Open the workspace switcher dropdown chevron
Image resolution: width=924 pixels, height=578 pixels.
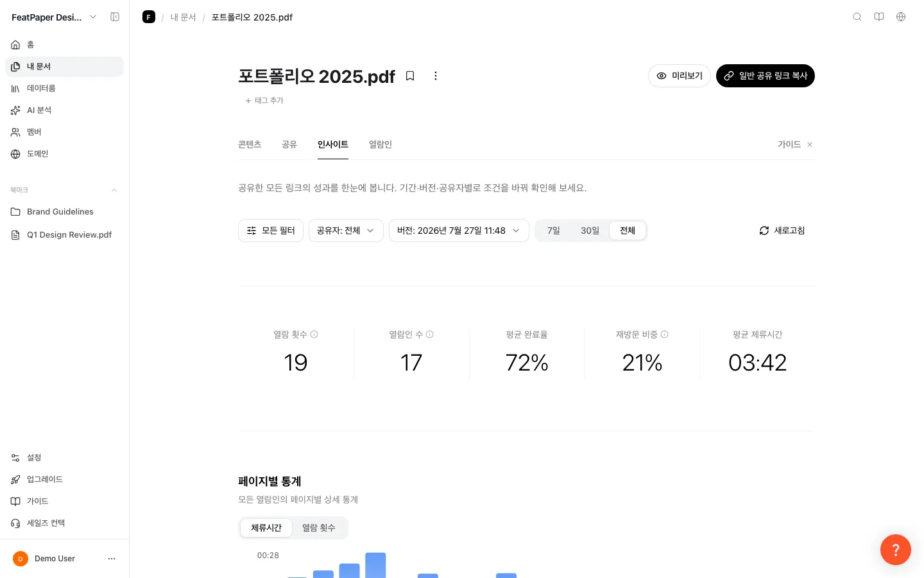(93, 17)
